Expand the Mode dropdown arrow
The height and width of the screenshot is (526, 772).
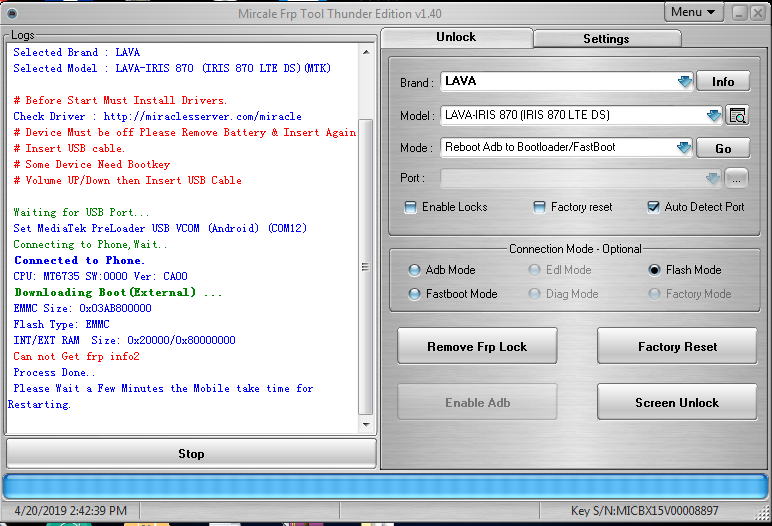tap(684, 148)
